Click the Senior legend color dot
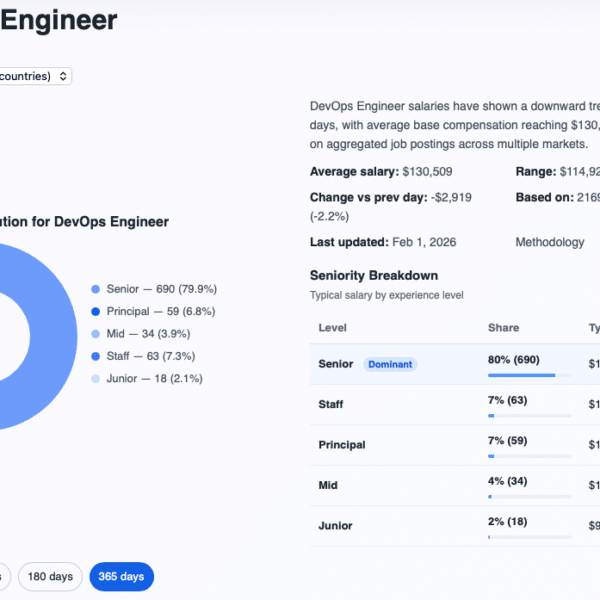The height and width of the screenshot is (600, 600). click(96, 289)
